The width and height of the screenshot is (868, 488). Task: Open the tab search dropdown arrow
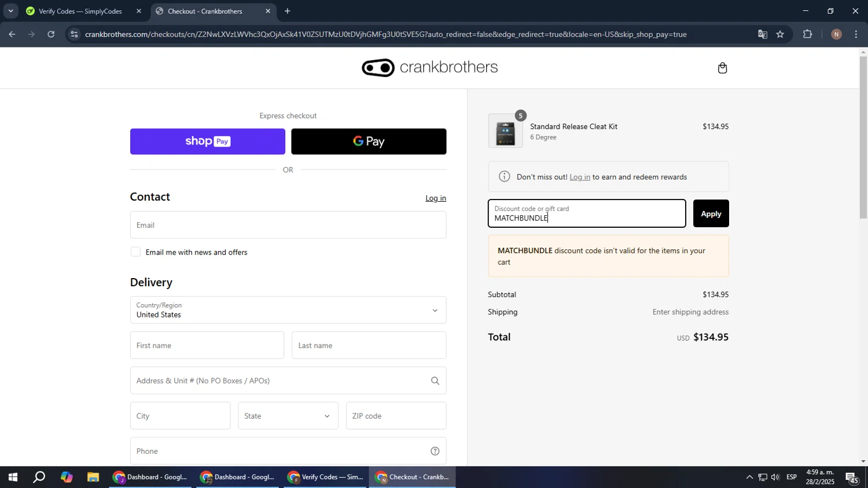click(x=10, y=11)
